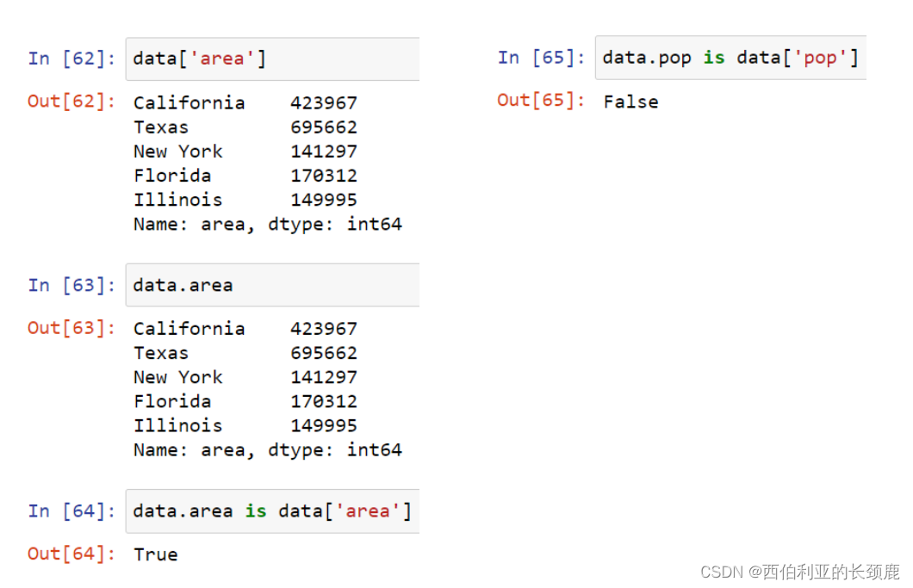Click the Out[65] output prompt
The width and height of the screenshot is (913, 588).
click(x=541, y=100)
